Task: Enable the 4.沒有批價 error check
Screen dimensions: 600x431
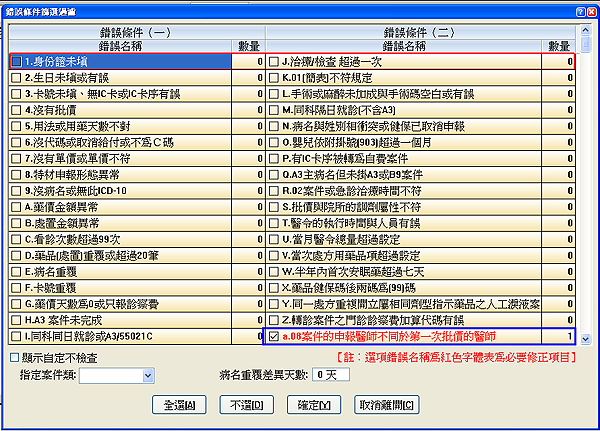Action: [x=16, y=110]
